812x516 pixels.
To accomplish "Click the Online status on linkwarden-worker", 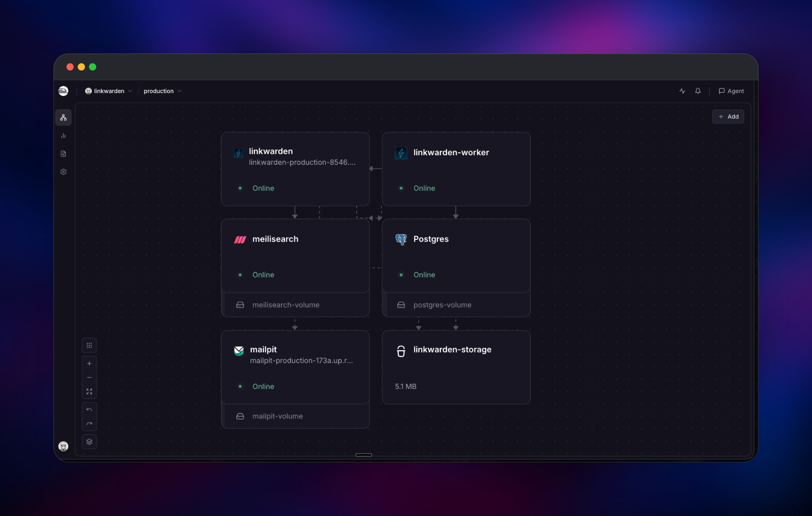I will (424, 188).
